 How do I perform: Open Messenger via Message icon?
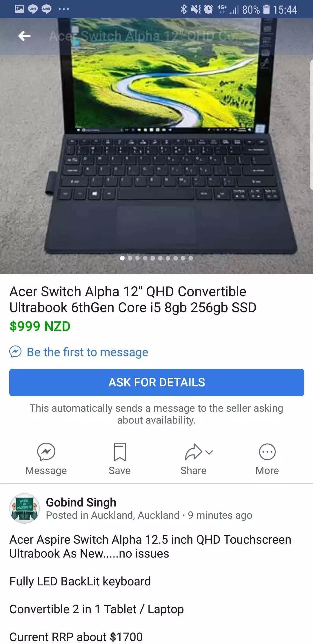coord(46,452)
